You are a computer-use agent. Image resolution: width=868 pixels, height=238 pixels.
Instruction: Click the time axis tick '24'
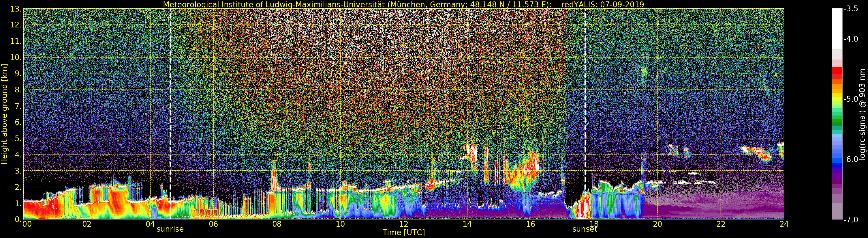coord(784,224)
